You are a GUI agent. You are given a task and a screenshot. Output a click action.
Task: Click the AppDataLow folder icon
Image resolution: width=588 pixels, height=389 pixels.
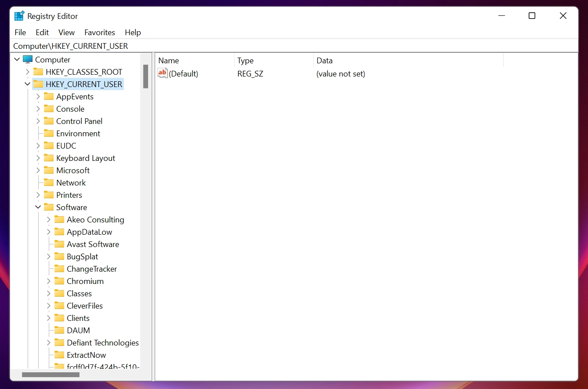tap(59, 232)
